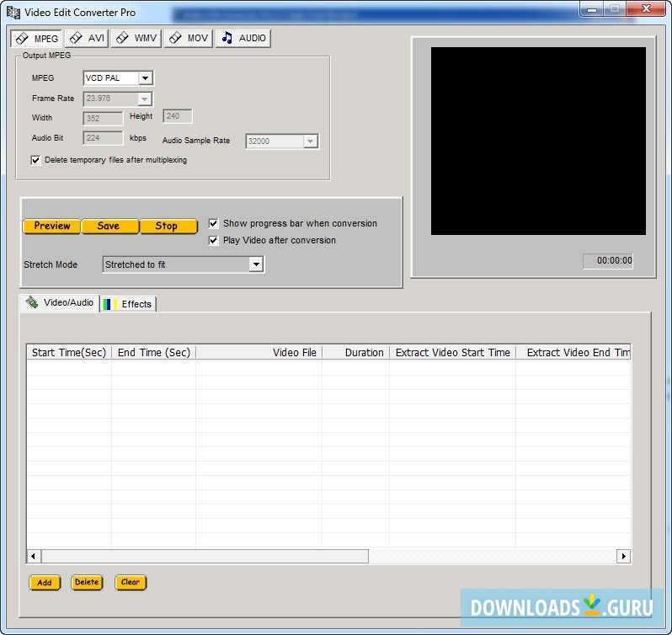Click the Height input field

[178, 116]
